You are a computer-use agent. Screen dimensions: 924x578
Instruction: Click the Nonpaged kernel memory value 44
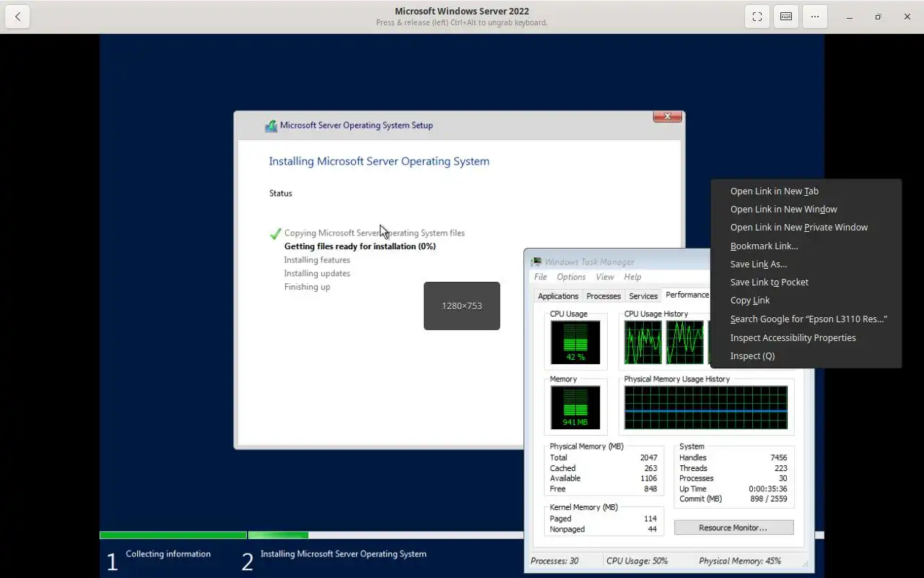click(x=653, y=529)
